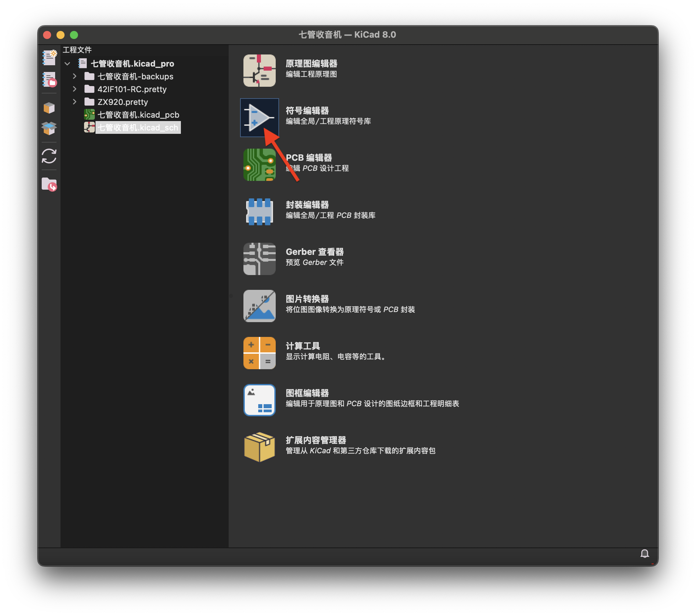
Task: Click the Archive Project box icon
Action: 49,108
